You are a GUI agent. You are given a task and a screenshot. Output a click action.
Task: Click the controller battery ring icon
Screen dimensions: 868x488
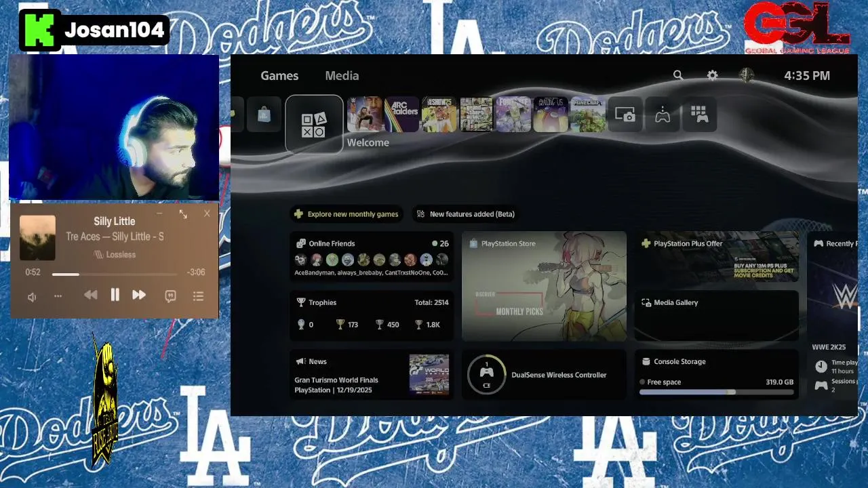pos(486,375)
